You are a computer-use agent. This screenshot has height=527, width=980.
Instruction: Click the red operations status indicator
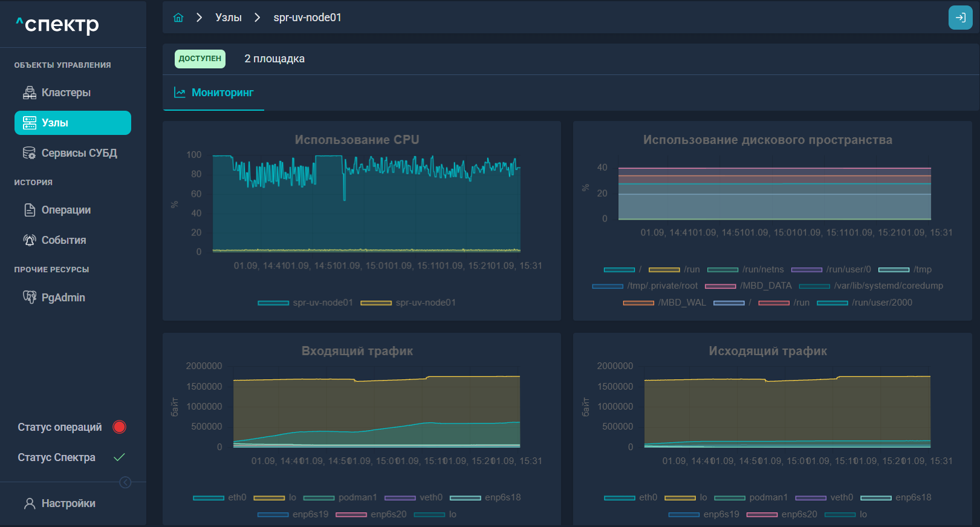tap(120, 427)
